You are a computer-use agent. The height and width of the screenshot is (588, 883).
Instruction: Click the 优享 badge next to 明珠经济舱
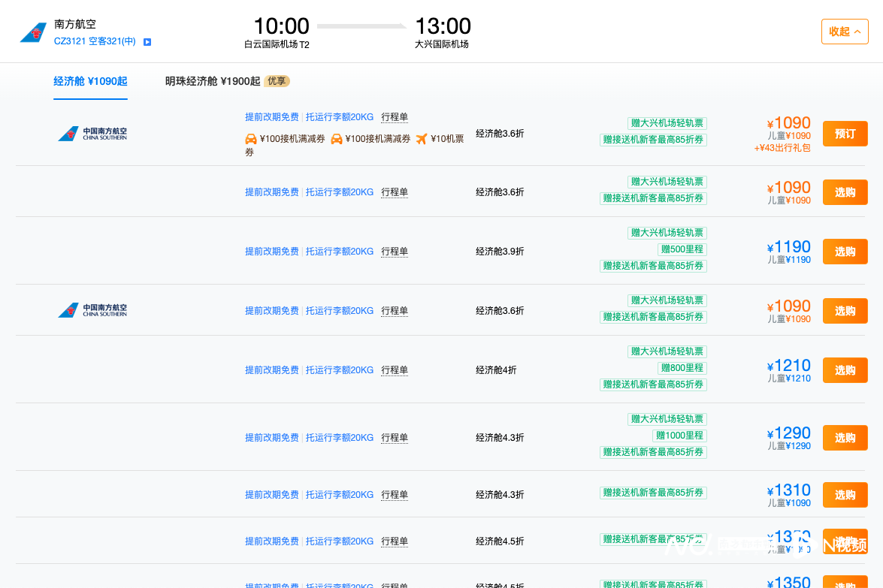[x=277, y=81]
